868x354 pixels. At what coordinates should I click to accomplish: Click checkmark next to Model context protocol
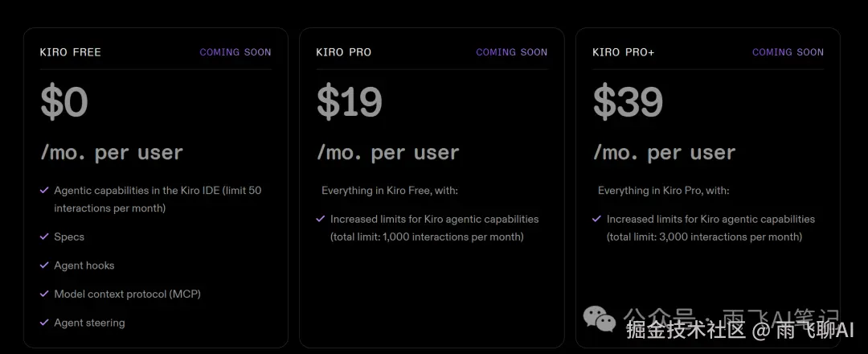click(x=44, y=294)
